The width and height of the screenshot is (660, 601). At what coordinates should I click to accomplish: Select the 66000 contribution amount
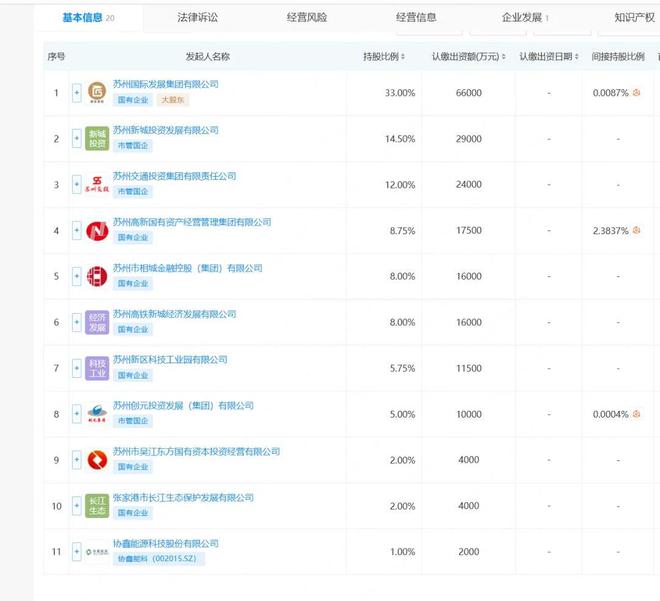pyautogui.click(x=468, y=93)
